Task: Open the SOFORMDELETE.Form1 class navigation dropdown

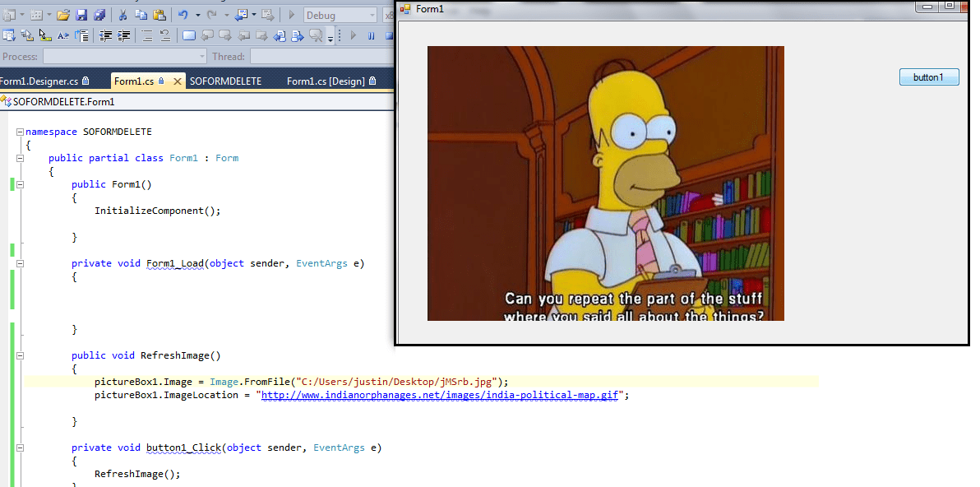Action: [196, 101]
